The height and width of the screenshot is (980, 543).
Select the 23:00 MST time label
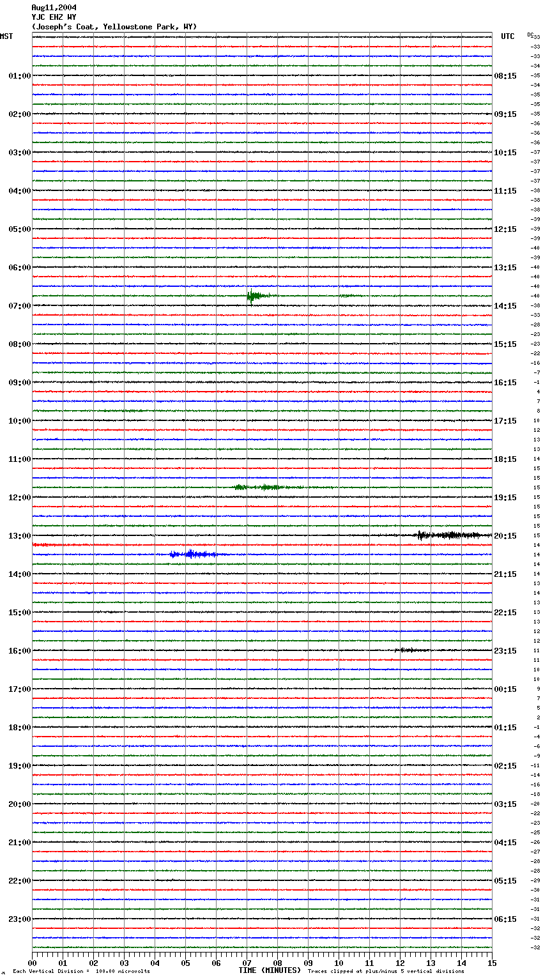click(x=20, y=919)
